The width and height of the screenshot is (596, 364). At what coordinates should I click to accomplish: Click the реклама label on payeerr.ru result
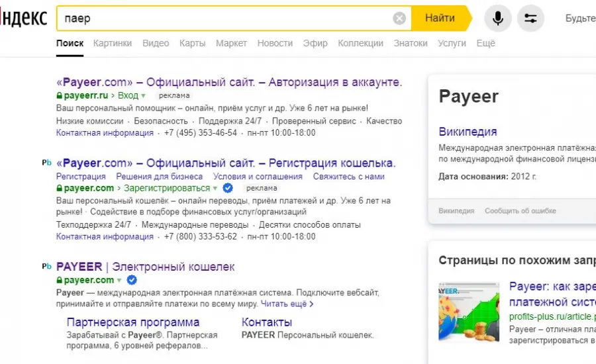tap(174, 95)
